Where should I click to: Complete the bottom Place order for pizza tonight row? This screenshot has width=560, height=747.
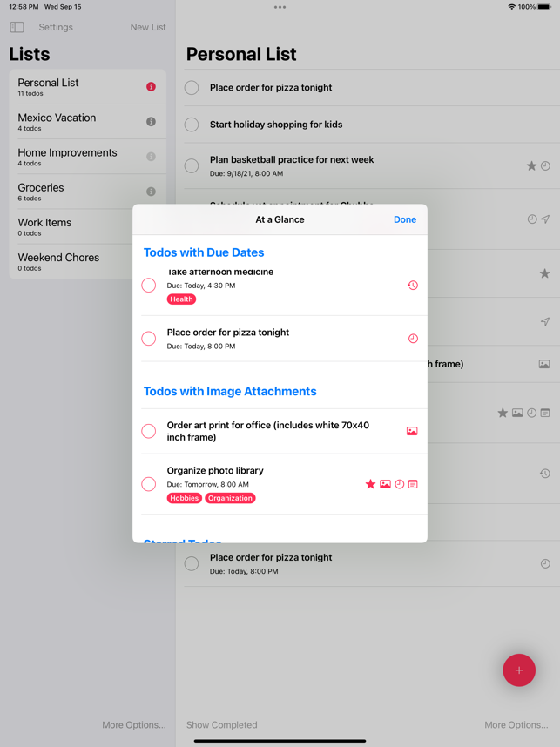point(192,564)
